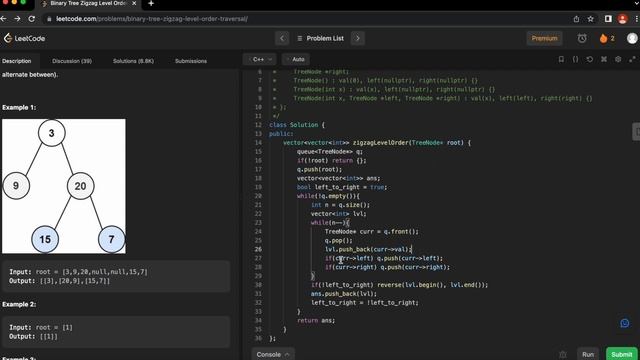Open the C++ language dropdown
Viewport: 640px width, 360px height.
[x=260, y=59]
